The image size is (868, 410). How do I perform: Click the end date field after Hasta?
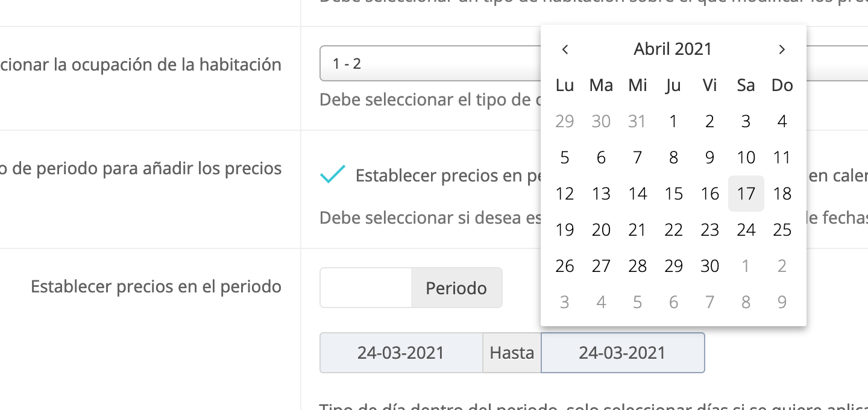pyautogui.click(x=623, y=353)
